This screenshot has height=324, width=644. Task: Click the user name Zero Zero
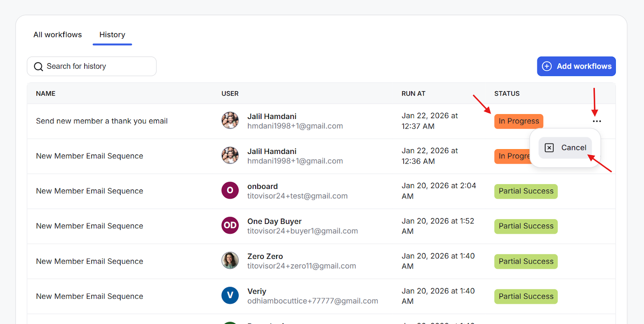tap(265, 256)
